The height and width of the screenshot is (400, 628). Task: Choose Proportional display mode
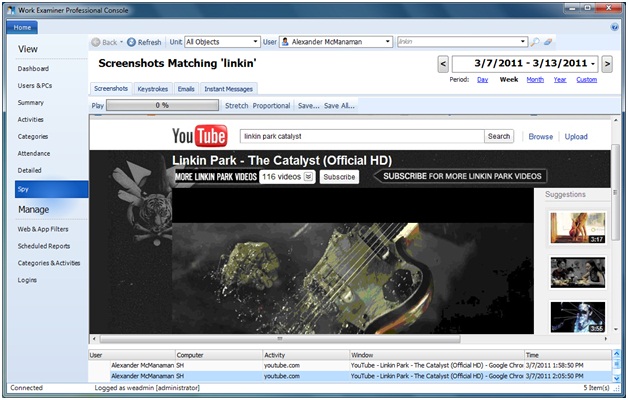271,106
